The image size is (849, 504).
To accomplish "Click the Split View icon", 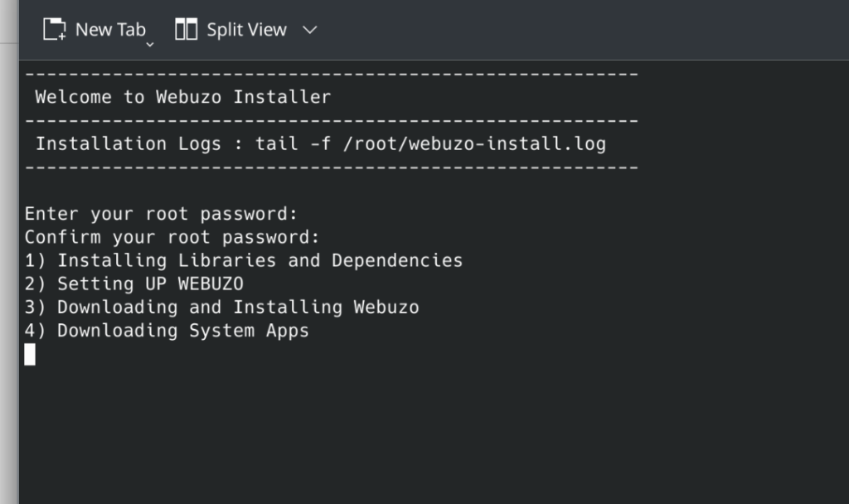I will 187,31.
